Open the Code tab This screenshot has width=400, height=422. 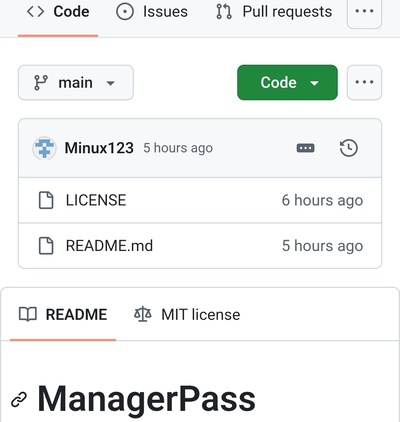click(x=58, y=12)
